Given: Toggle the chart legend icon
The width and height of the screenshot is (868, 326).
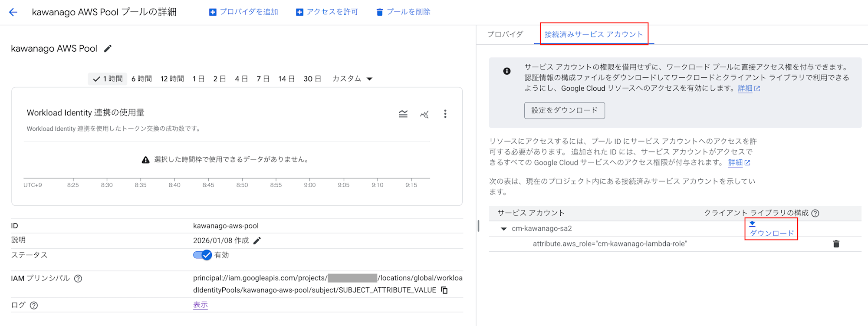Looking at the screenshot, I should 403,114.
